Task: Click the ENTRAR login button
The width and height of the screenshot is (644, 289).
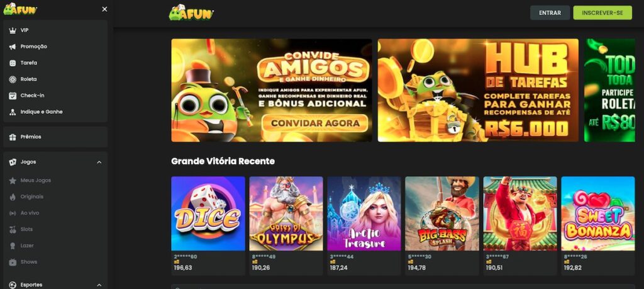Action: tap(550, 13)
